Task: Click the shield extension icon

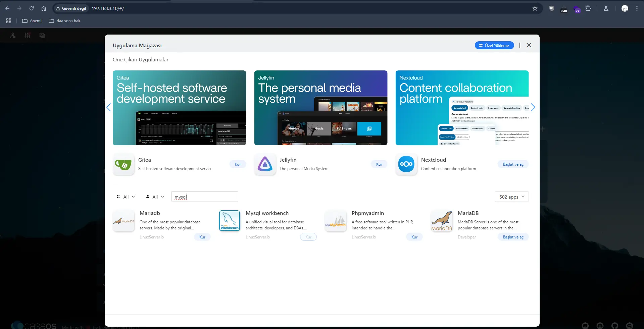Action: (551, 8)
